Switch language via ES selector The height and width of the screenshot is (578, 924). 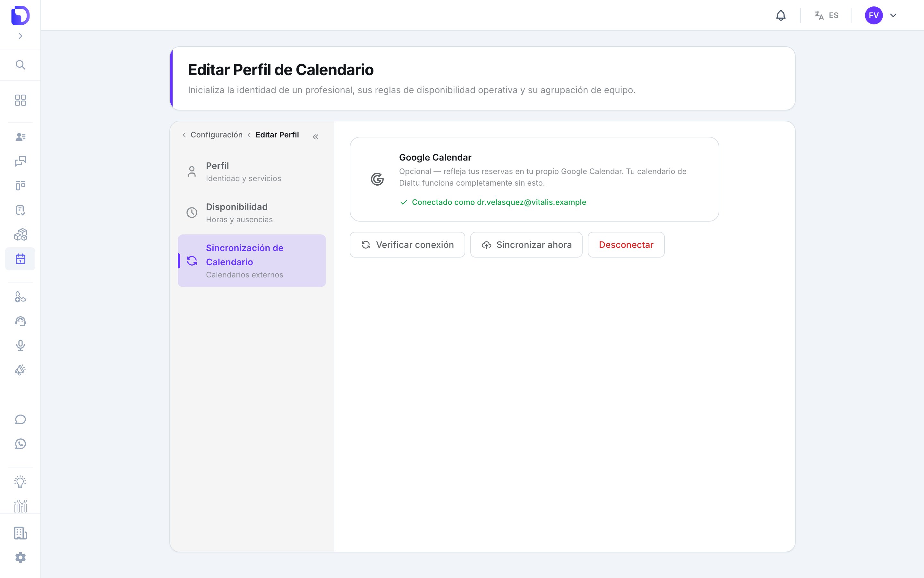pos(826,15)
